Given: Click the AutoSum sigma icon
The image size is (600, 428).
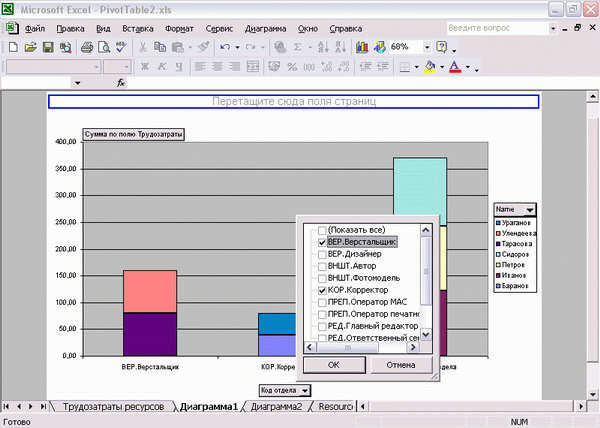Looking at the screenshot, I should tap(298, 47).
